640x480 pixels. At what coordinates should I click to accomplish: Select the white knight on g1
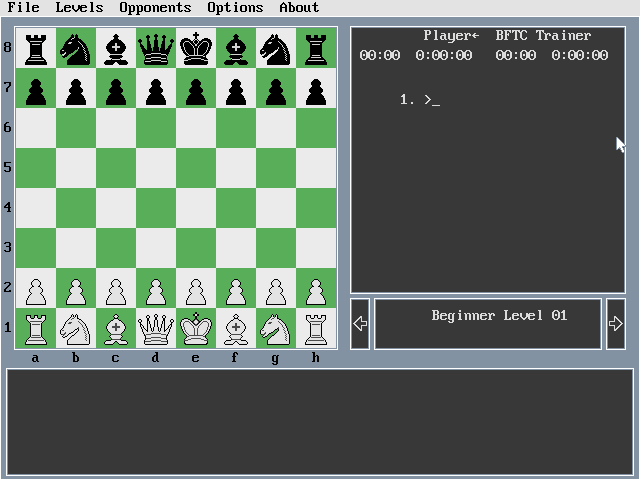coord(276,328)
